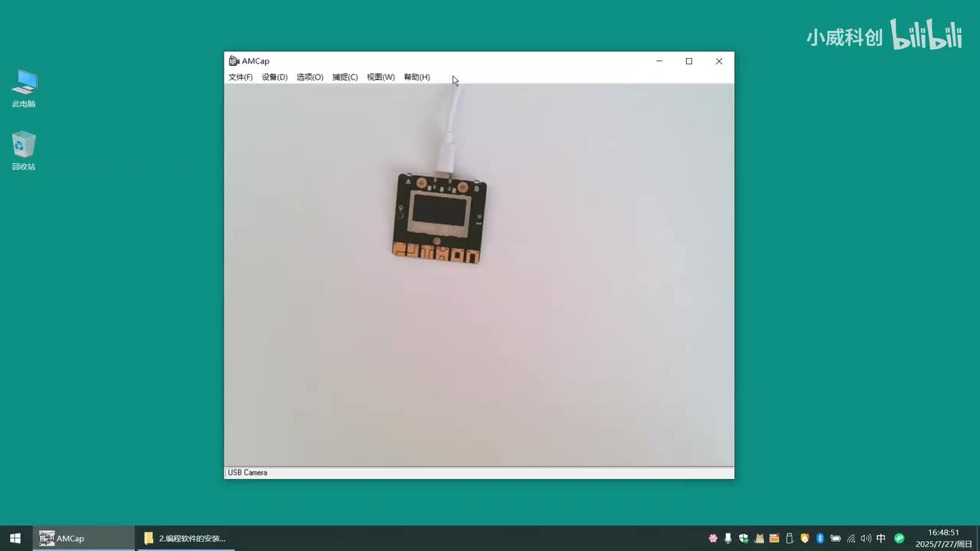
Task: Click the cat tray icon
Action: pyautogui.click(x=759, y=539)
